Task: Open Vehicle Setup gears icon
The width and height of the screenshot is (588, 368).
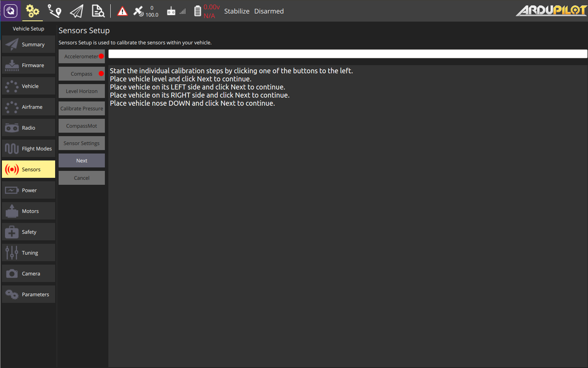Action: pyautogui.click(x=32, y=11)
